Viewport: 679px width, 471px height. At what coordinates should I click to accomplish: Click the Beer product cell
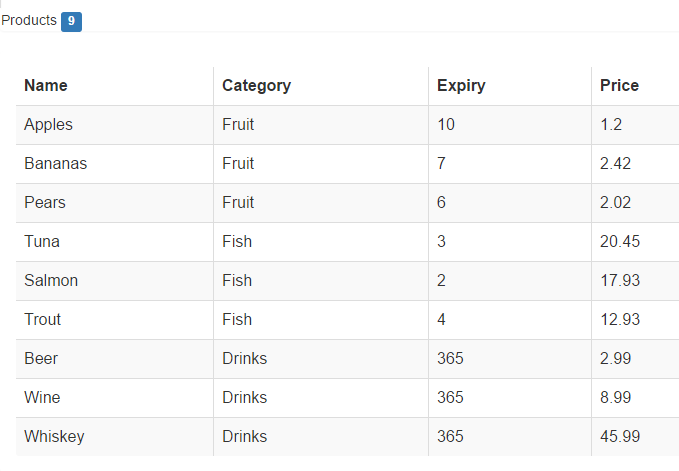point(41,359)
